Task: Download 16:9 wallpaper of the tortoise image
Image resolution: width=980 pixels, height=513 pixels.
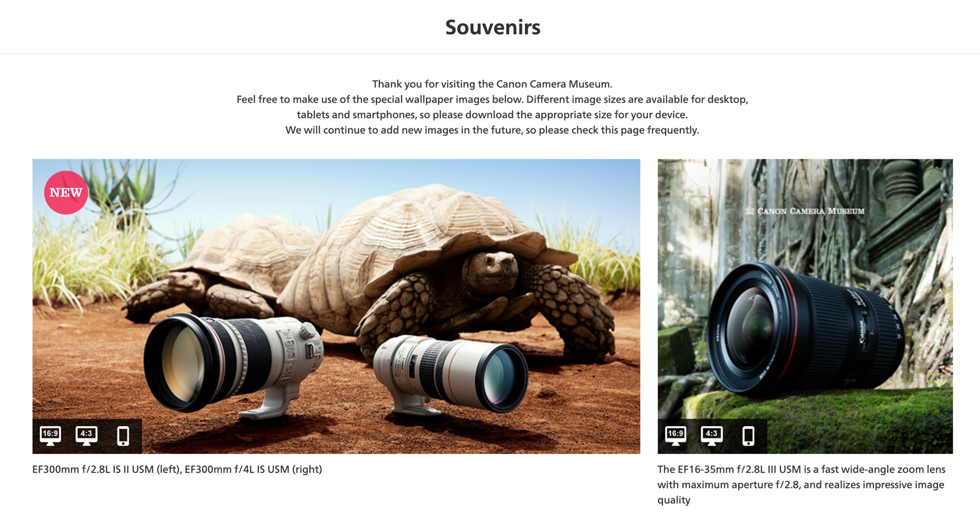Action: click(x=50, y=436)
